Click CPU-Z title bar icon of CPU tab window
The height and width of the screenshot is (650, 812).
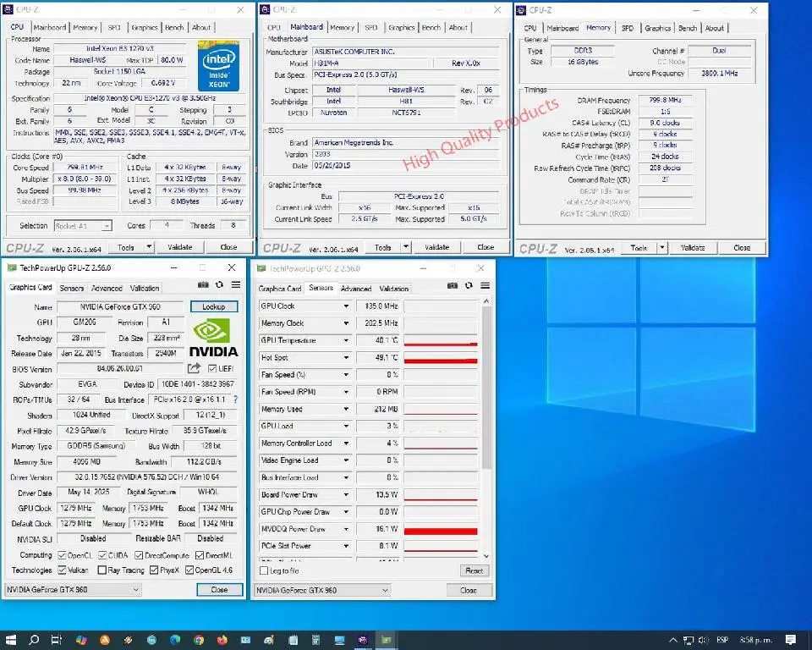[8, 9]
